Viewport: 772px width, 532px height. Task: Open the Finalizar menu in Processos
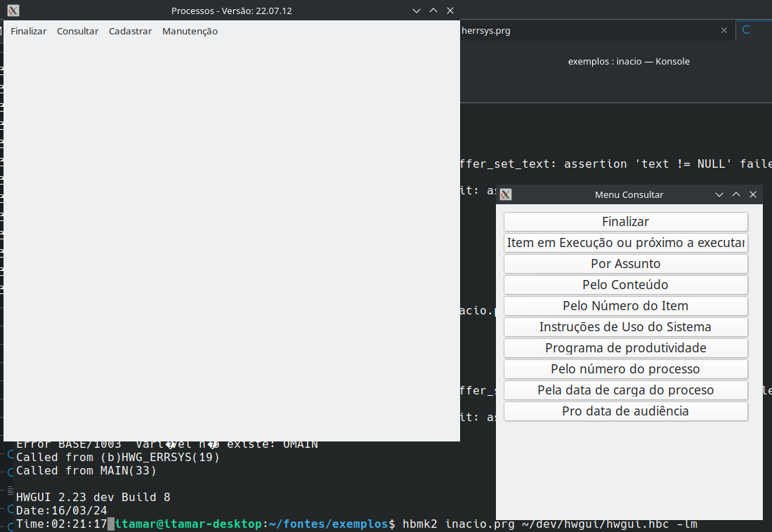tap(29, 31)
